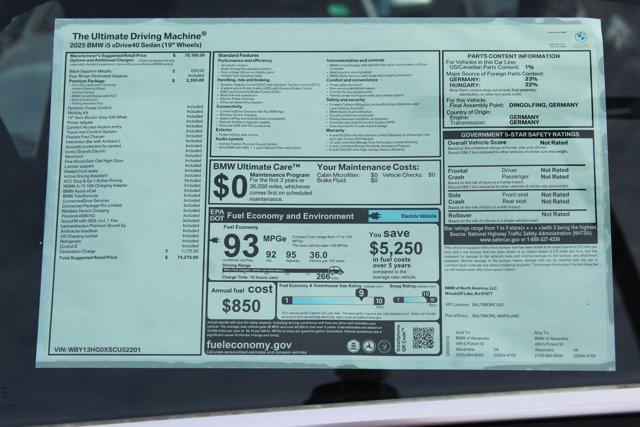Click the "Handling, ride and braking" subheading
Screen dimensions: 640x427
point(244,80)
